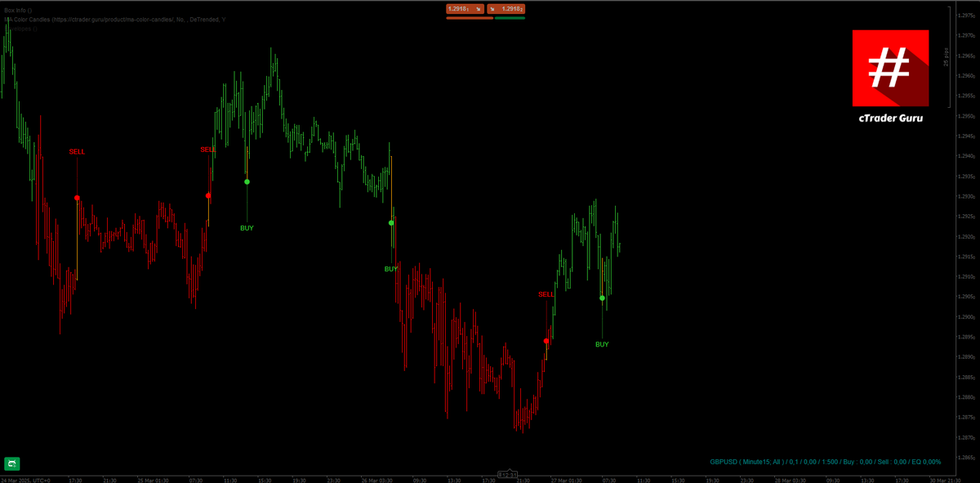Viewport: 980px width, 483px height.
Task: Click the rightmost SELL label
Action: pos(546,294)
